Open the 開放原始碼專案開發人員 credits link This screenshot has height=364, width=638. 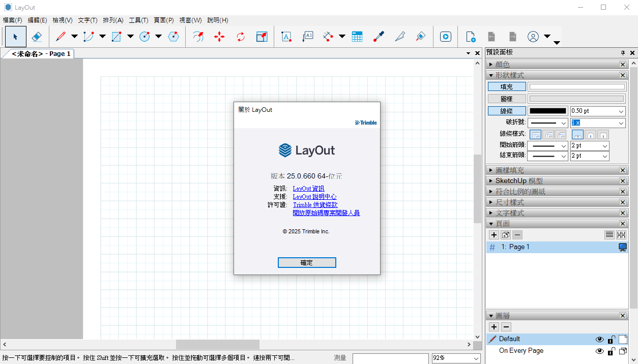[327, 213]
